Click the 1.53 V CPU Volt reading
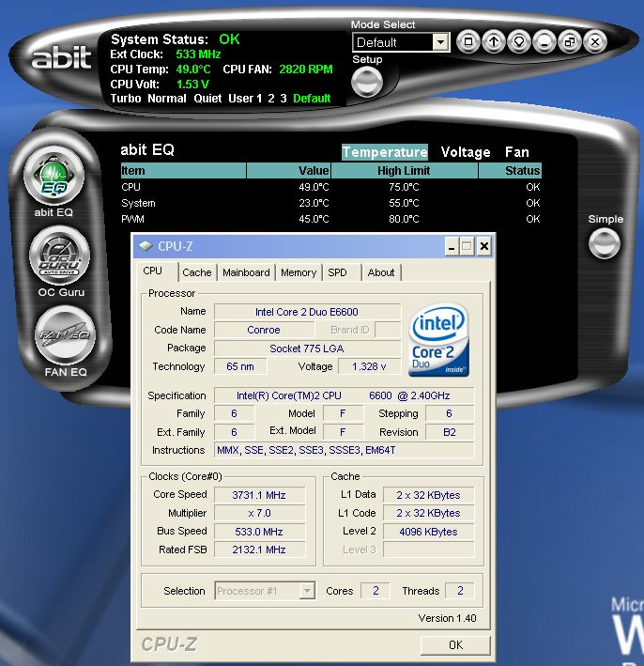 coord(192,85)
